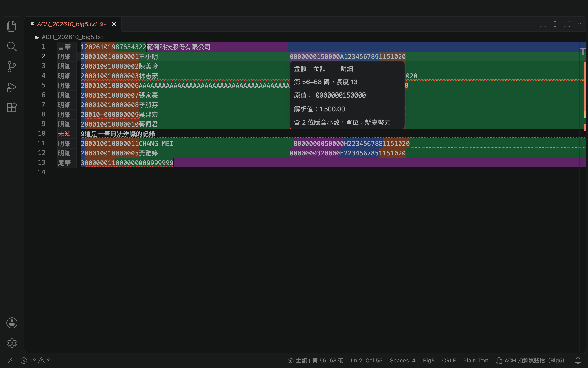Image resolution: width=588 pixels, height=368 pixels.
Task: Change indentation via Spaces: 4
Action: [x=402, y=360]
